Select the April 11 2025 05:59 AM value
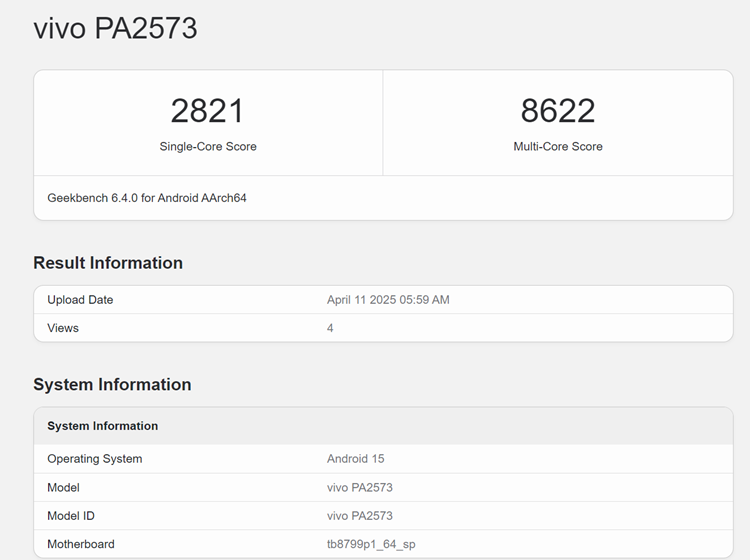 click(388, 300)
